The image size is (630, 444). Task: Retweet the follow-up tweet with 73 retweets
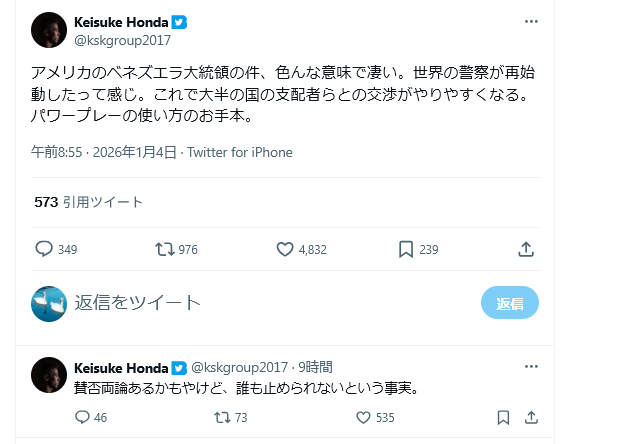pos(222,417)
